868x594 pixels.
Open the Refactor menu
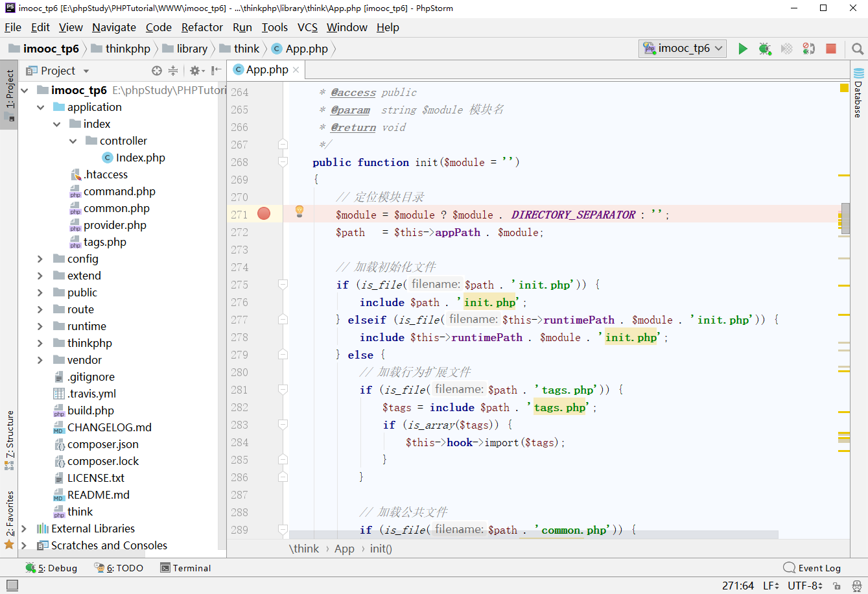coord(202,27)
